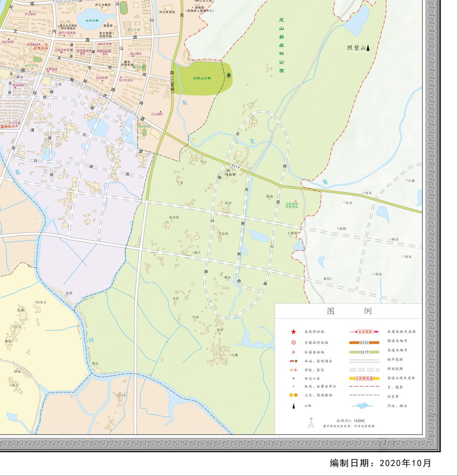Select the 马店村 village label on the map
Image resolution: width=458 pixels, height=476 pixels.
point(230,174)
